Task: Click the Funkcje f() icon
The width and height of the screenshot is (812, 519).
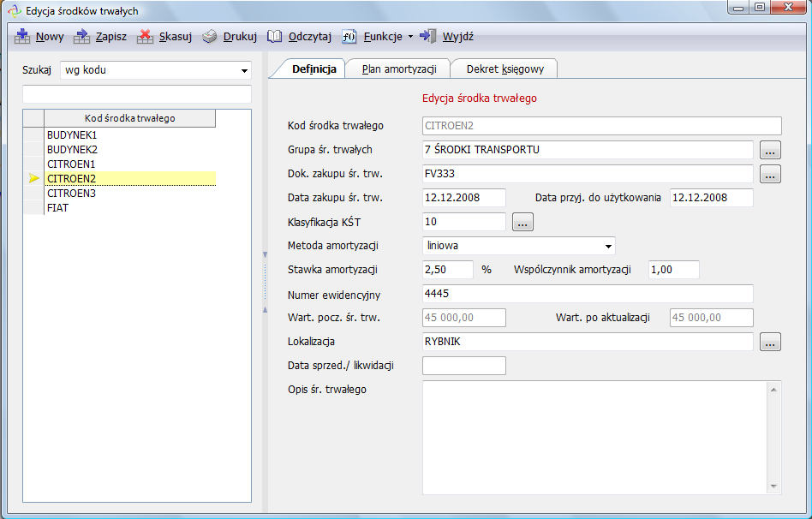Action: [349, 36]
